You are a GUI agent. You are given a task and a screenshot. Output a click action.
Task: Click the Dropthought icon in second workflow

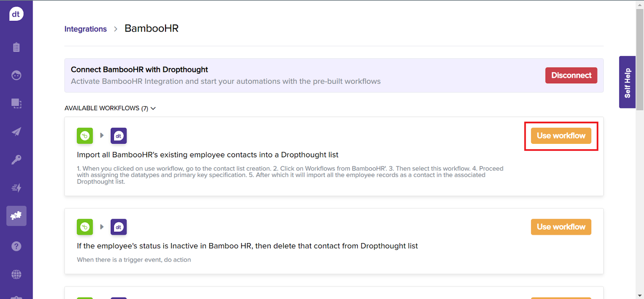point(119,227)
